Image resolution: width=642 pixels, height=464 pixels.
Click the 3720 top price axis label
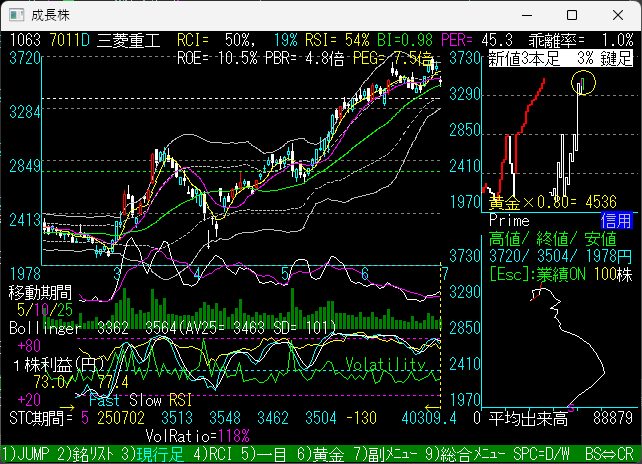pyautogui.click(x=25, y=59)
